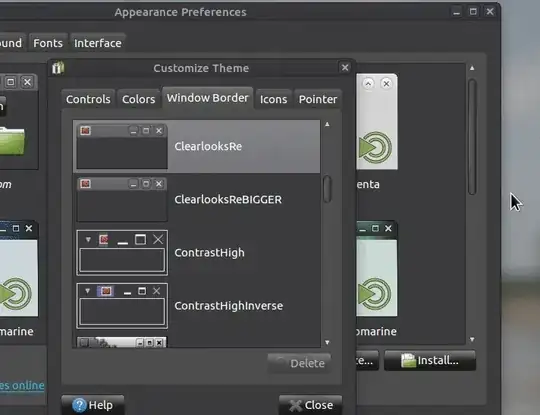Switch to the Controls tab
The image size is (540, 415).
[88, 99]
